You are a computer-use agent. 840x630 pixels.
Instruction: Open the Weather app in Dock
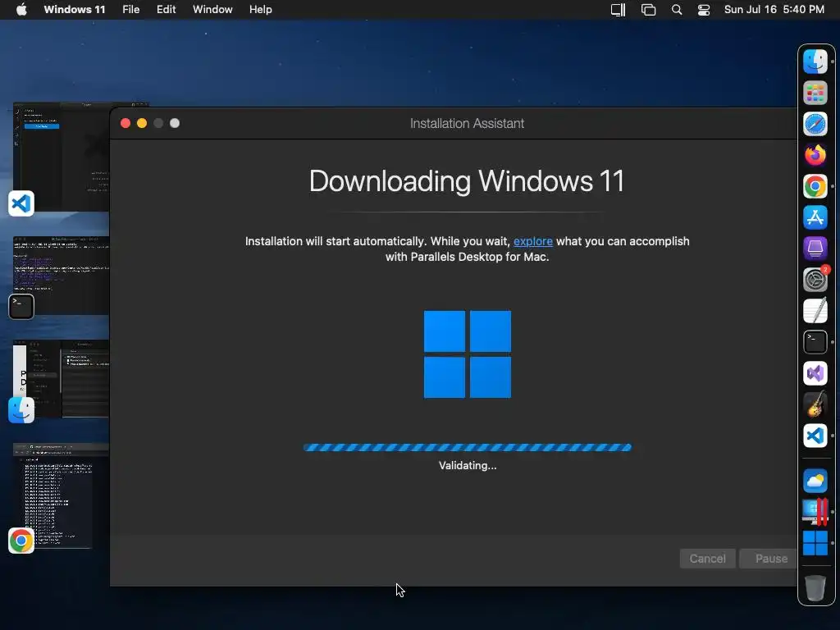pos(815,481)
